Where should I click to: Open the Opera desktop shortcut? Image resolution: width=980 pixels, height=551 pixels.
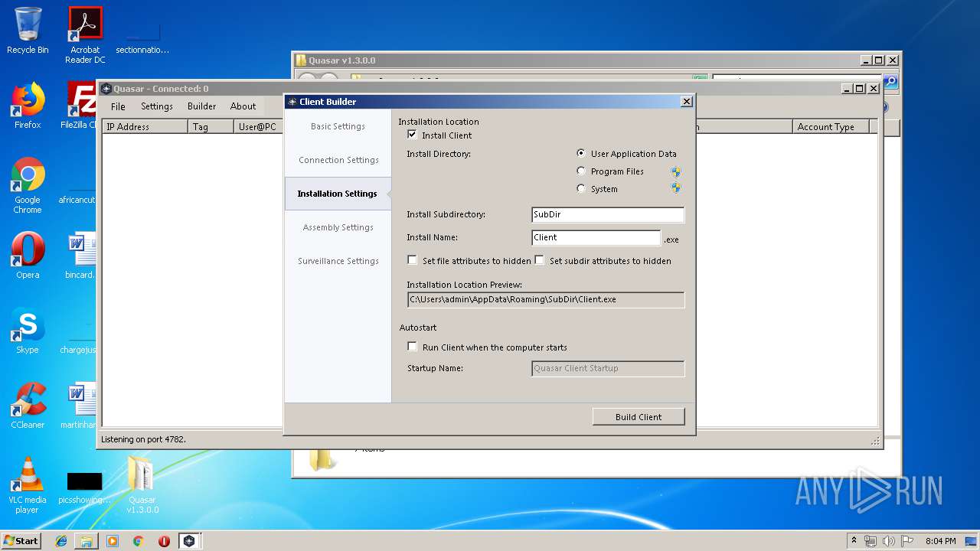tap(28, 256)
